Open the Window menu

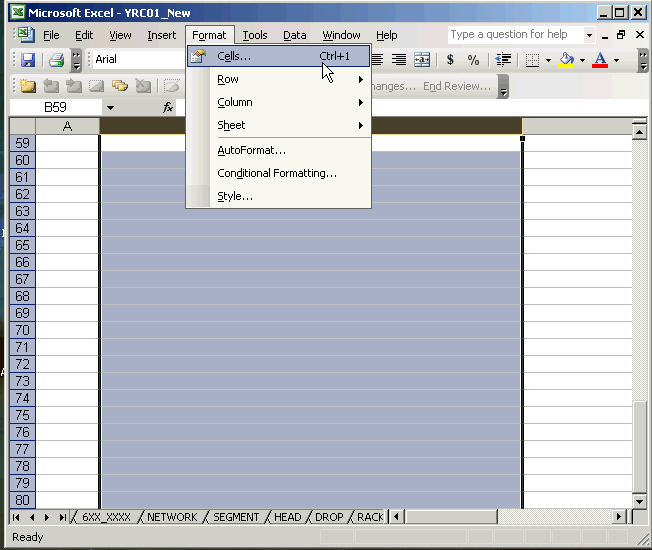341,35
